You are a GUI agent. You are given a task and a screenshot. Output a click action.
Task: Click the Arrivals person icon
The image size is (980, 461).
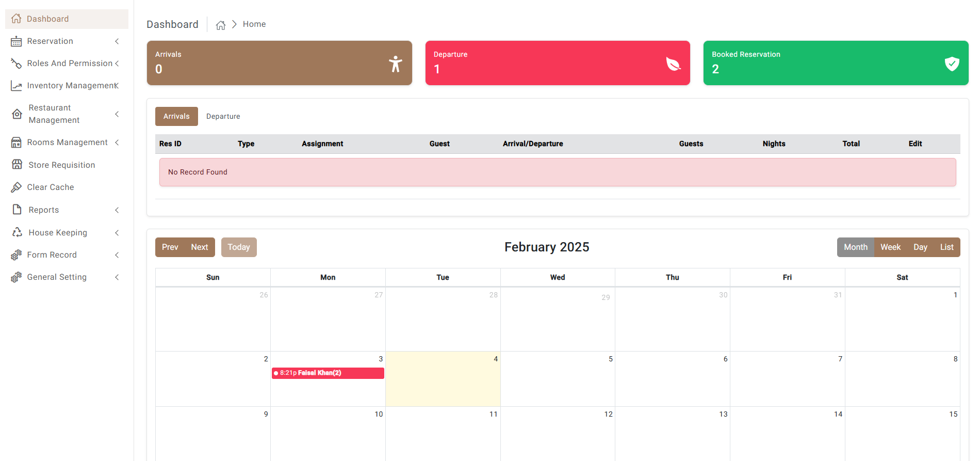(395, 63)
